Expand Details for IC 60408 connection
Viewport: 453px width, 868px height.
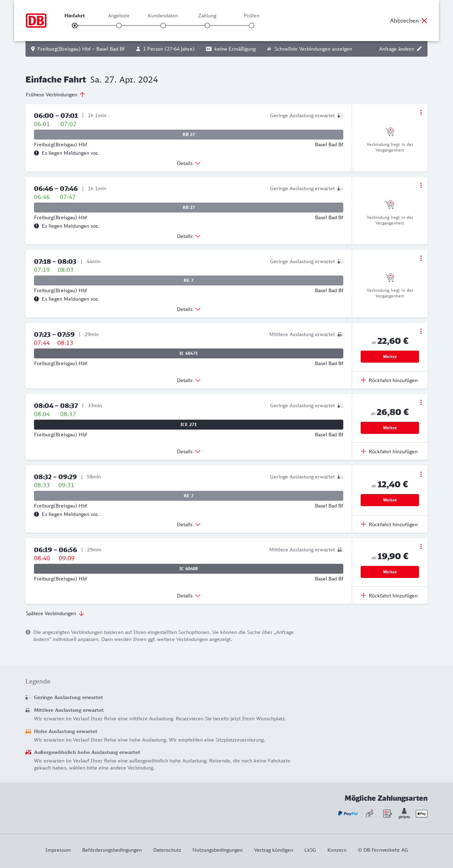189,596
